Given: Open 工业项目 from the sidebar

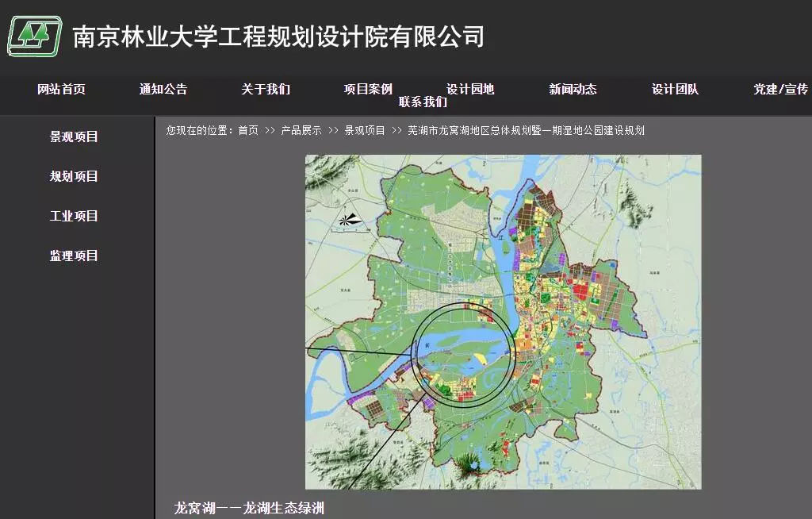Looking at the screenshot, I should [x=74, y=216].
